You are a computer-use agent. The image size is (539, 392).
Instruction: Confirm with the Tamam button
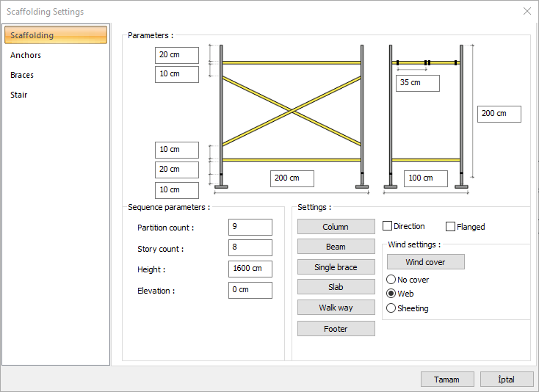pyautogui.click(x=446, y=380)
